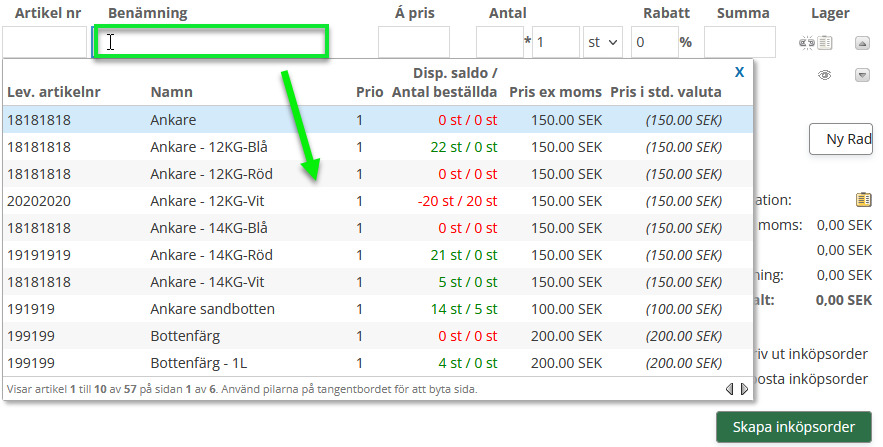The width and height of the screenshot is (883, 447).
Task: Close the article suggestion popup
Action: coord(739,72)
